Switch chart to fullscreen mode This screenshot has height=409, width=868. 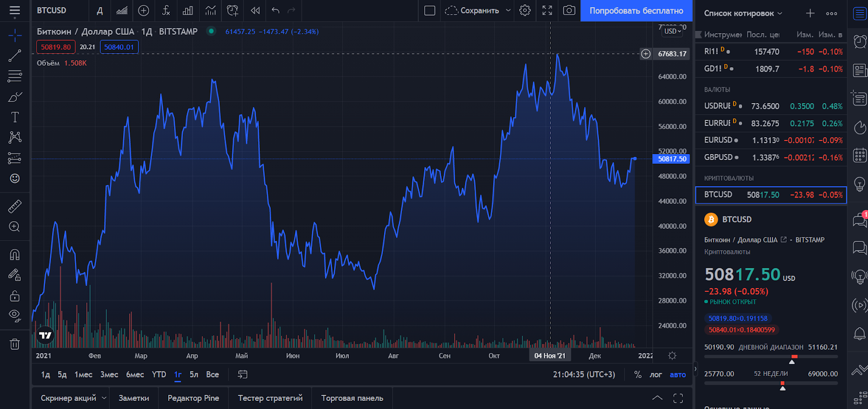pos(547,10)
